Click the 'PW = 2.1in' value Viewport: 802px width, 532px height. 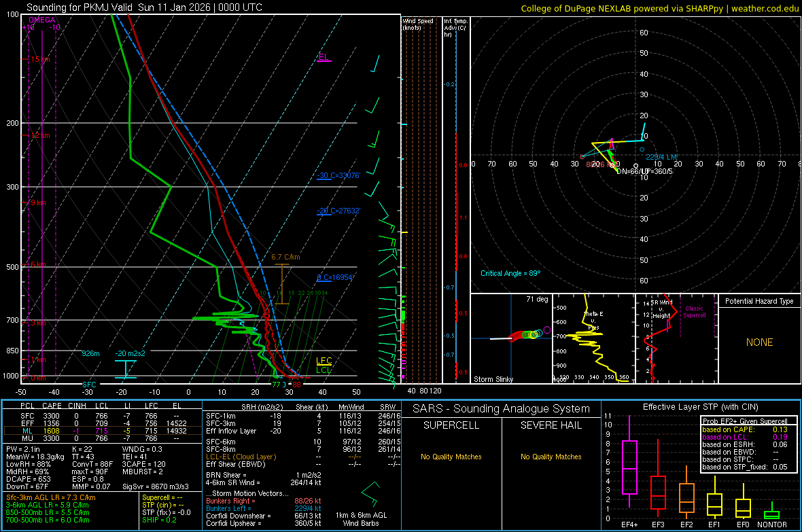24,449
